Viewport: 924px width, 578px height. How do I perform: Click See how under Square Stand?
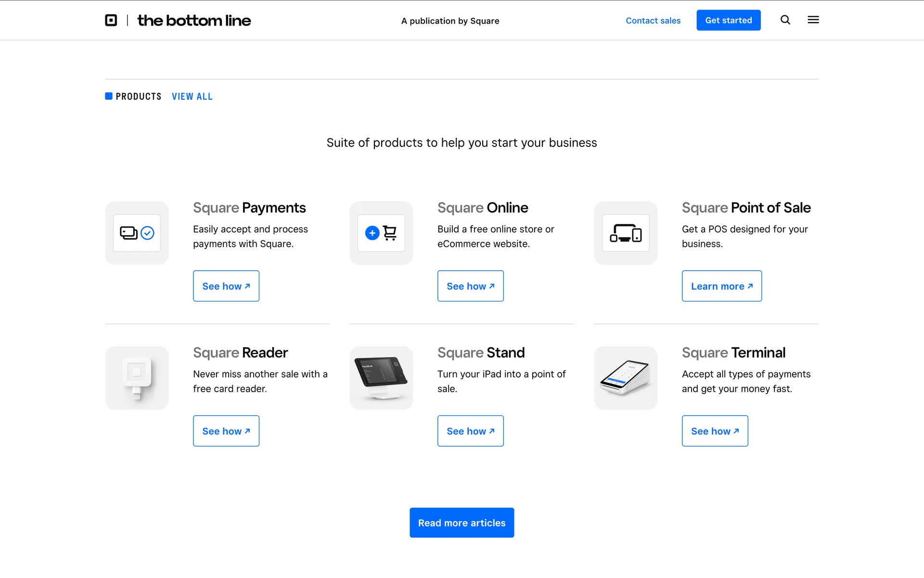click(x=471, y=431)
